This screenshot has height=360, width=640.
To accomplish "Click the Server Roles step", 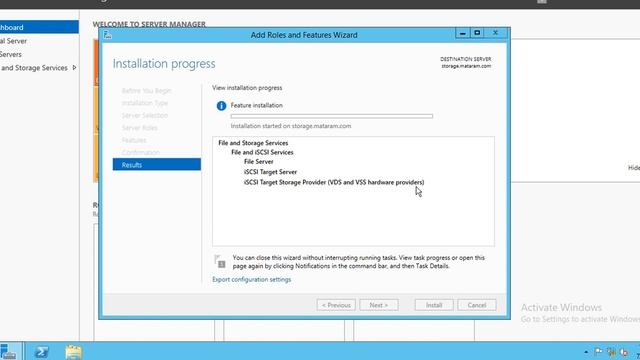I will pos(139,128).
